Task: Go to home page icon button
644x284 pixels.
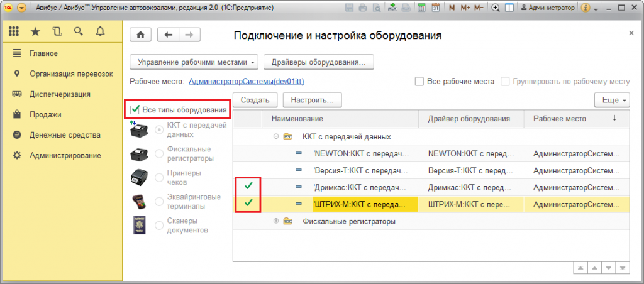Action: click(140, 35)
